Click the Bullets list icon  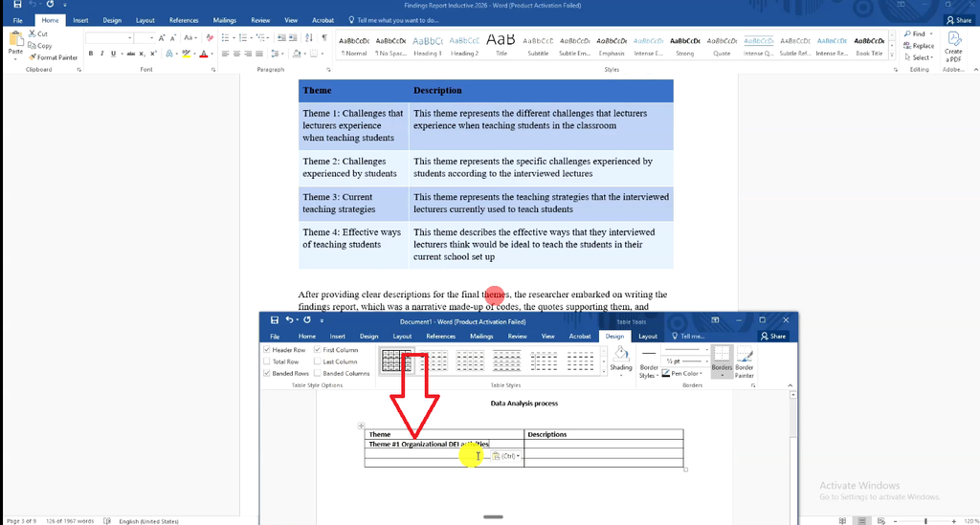coord(226,38)
